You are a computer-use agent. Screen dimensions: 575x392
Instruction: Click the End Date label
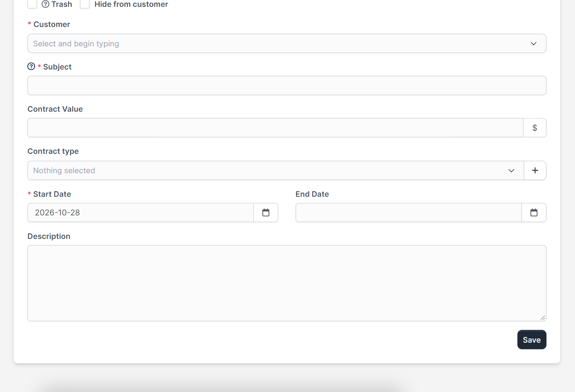[x=312, y=194]
